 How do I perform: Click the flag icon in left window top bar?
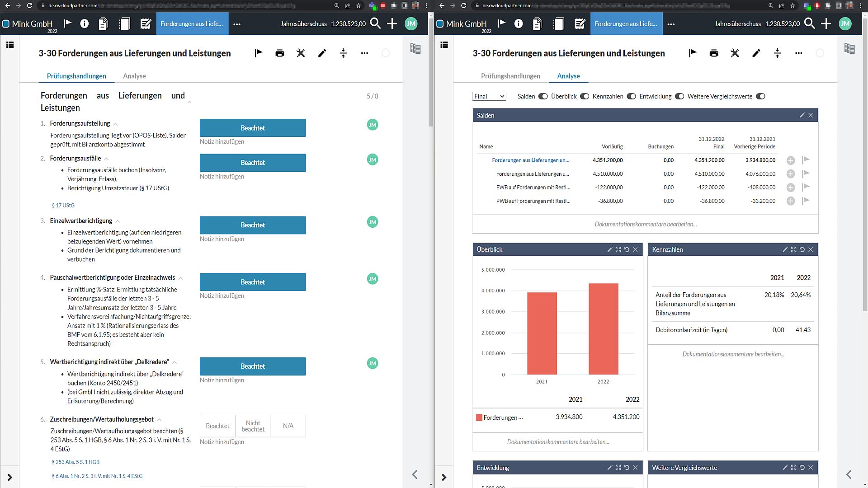(68, 23)
